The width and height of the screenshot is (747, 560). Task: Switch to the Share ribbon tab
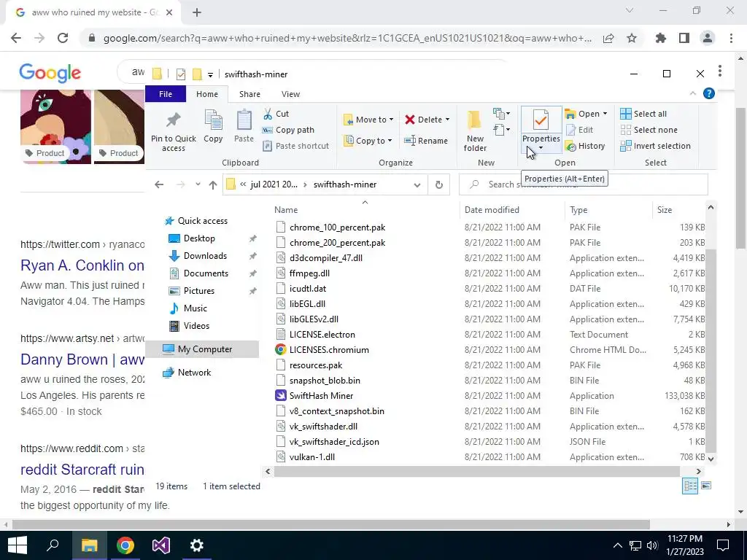[249, 94]
